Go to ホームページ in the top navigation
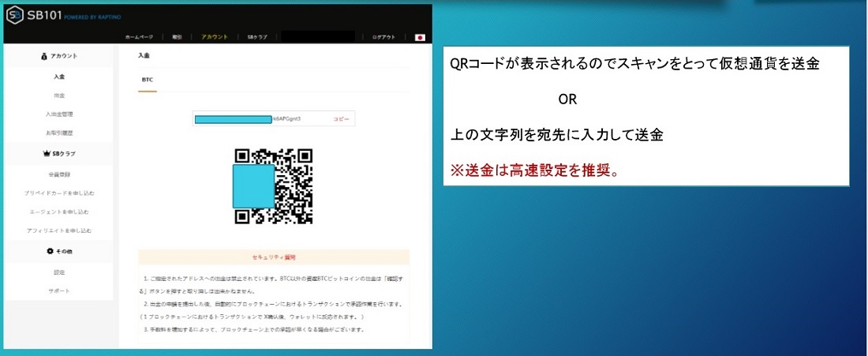Screen dimensions: 868x356 pyautogui.click(x=139, y=37)
